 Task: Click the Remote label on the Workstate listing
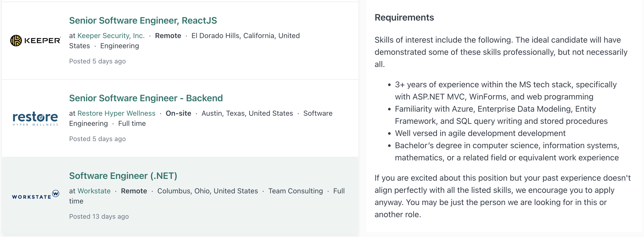tap(134, 191)
